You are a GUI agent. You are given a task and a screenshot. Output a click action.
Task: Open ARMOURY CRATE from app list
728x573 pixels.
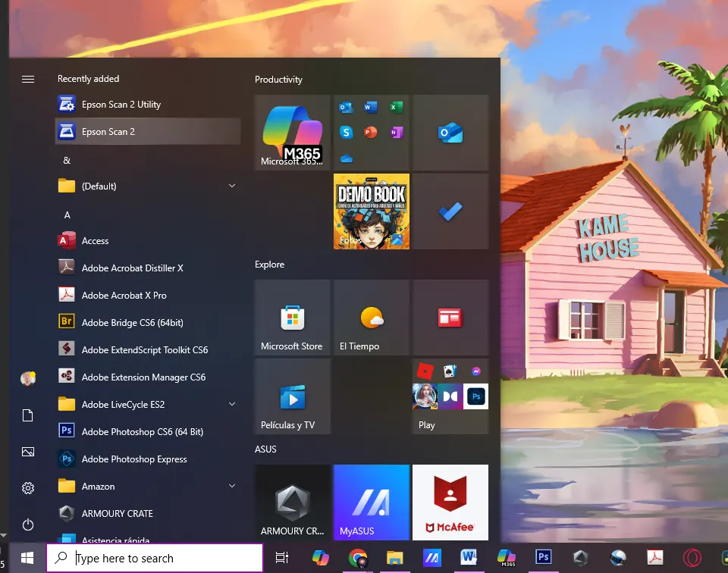click(x=148, y=514)
